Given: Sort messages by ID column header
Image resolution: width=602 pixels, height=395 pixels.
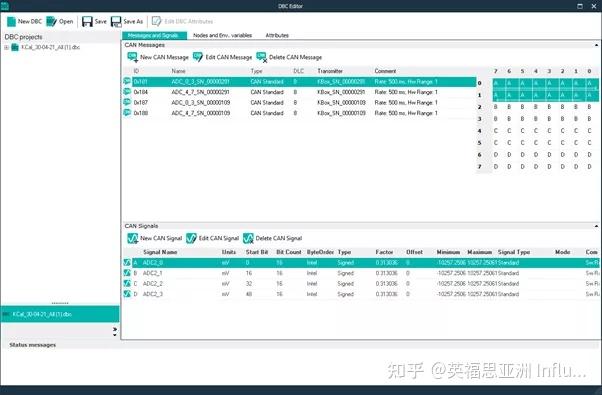Looking at the screenshot, I should click(136, 71).
